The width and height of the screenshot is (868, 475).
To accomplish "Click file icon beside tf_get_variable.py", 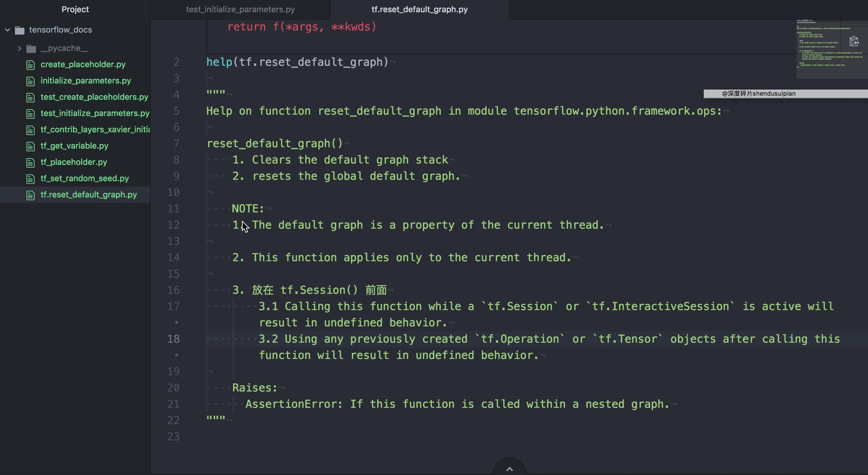I will tap(31, 146).
